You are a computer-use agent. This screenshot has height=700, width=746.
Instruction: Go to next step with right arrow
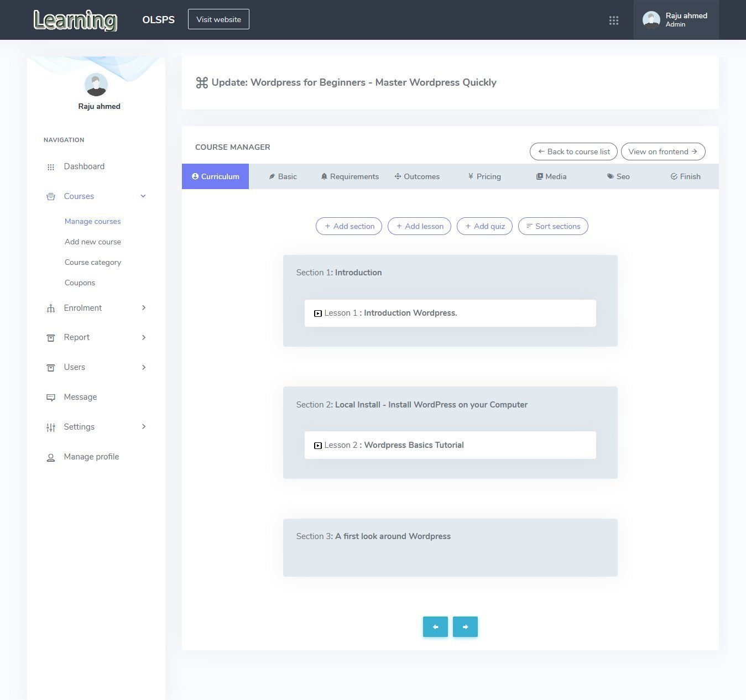click(x=465, y=627)
